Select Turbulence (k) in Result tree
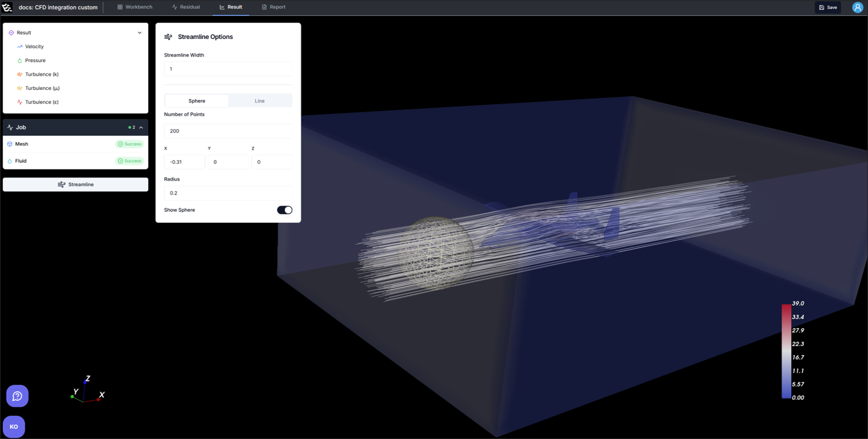The image size is (868, 439). (42, 74)
